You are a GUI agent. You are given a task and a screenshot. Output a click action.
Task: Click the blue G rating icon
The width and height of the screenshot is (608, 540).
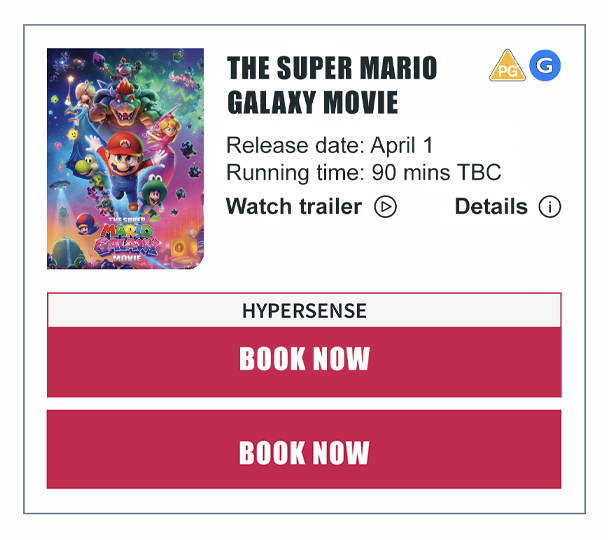tap(545, 66)
